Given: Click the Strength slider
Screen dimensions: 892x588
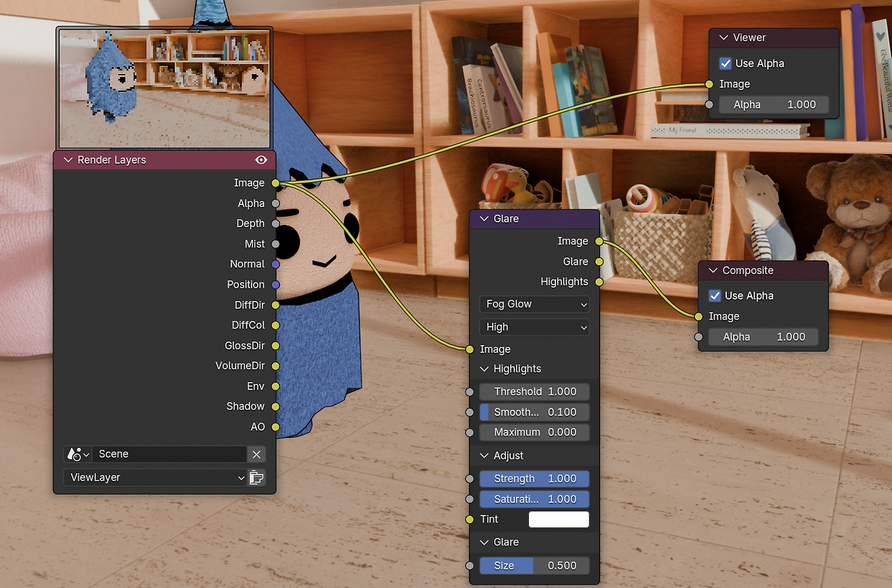Looking at the screenshot, I should [535, 479].
